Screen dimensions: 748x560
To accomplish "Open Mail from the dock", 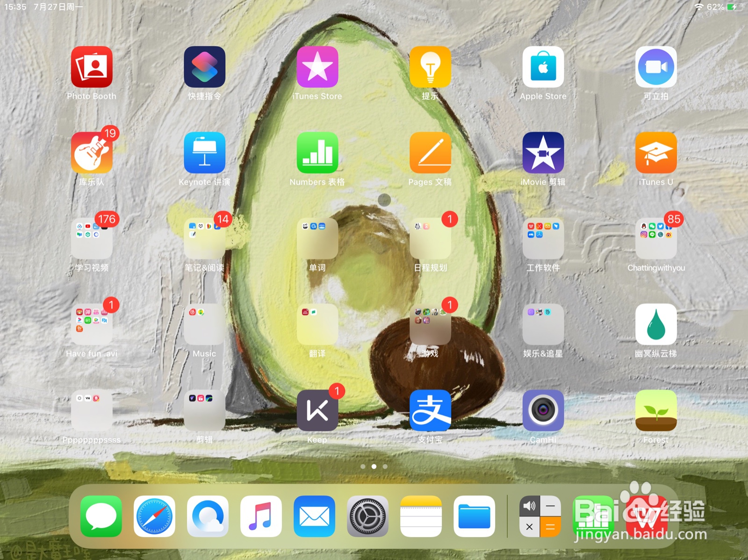I will 314,516.
